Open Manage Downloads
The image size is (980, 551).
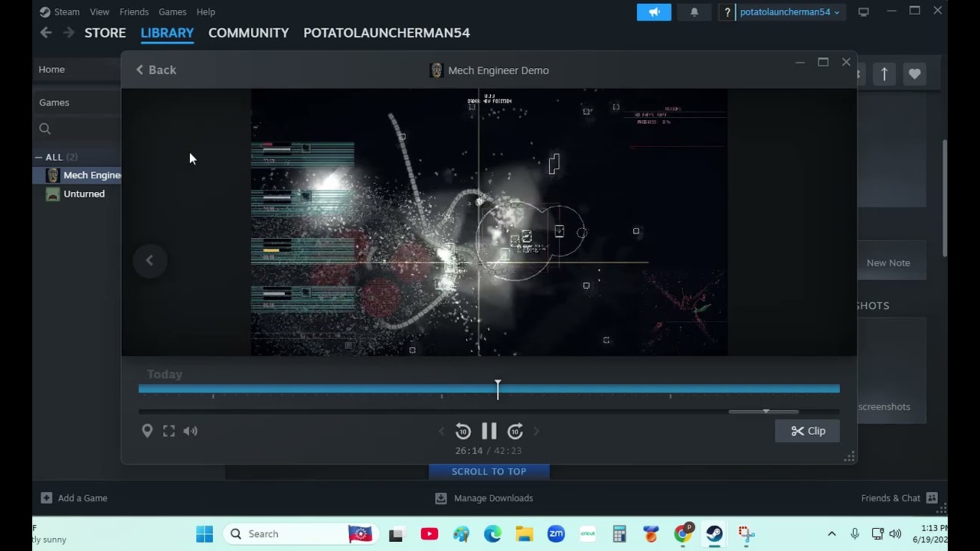click(484, 498)
